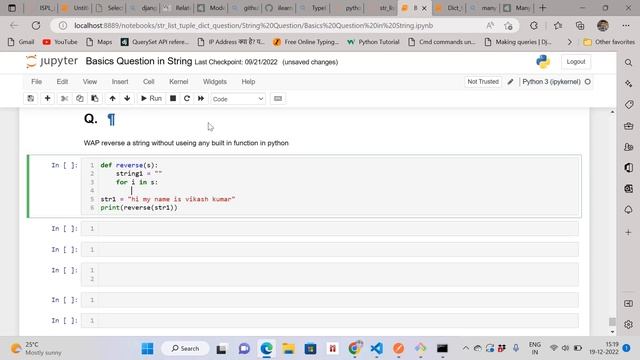
Task: Copy selected cells using the copy icon
Action: pyautogui.click(x=80, y=98)
